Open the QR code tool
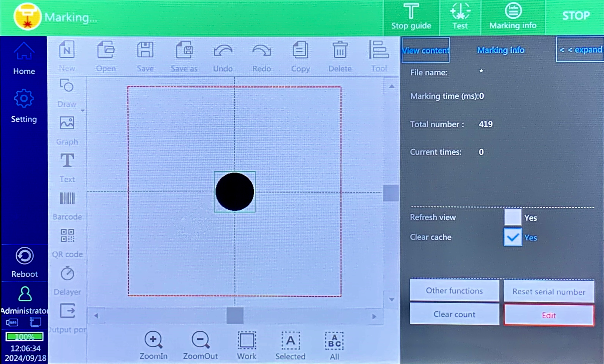The image size is (604, 364). click(x=67, y=236)
